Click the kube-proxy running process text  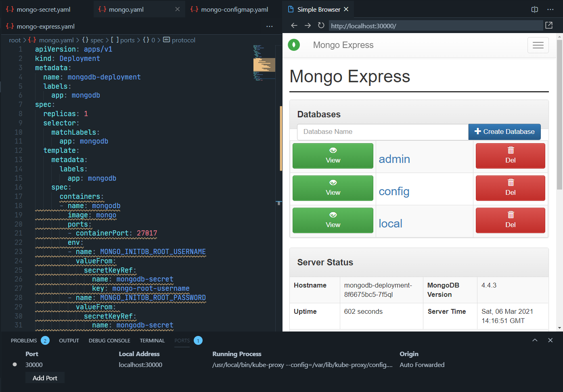pos(302,365)
